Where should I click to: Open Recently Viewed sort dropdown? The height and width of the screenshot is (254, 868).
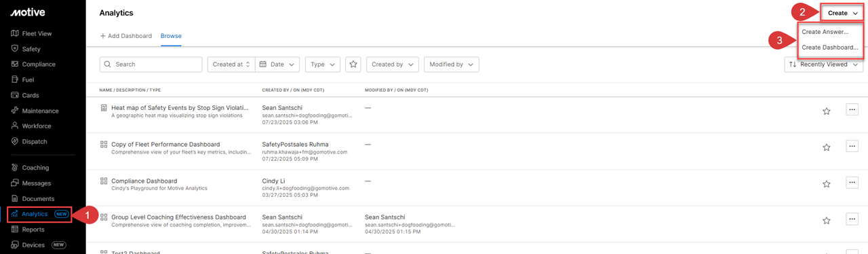[823, 65]
